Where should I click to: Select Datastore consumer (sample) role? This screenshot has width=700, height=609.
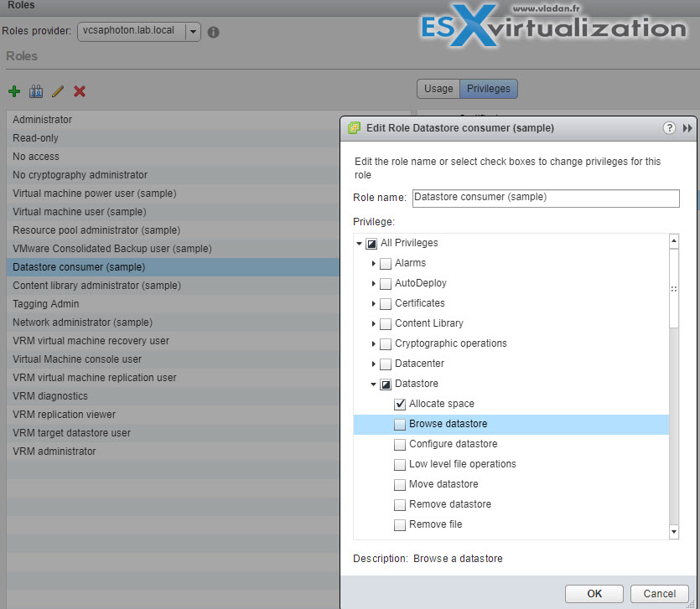click(174, 267)
